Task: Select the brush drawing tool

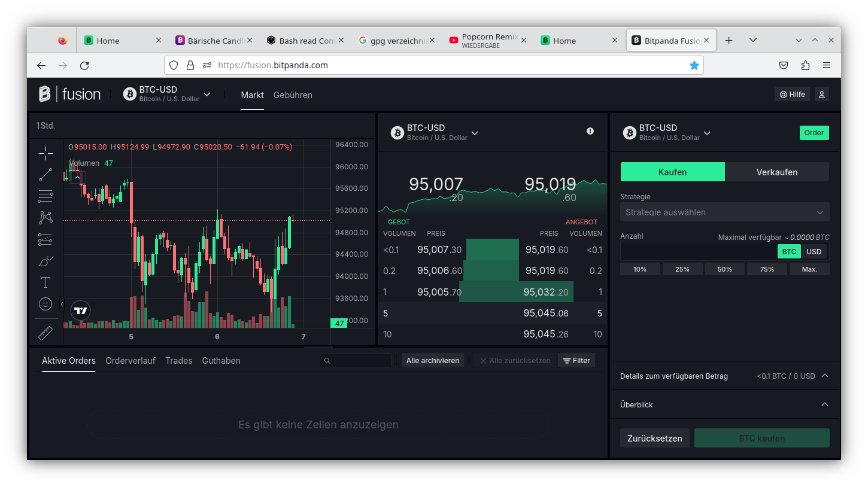Action: 45,261
